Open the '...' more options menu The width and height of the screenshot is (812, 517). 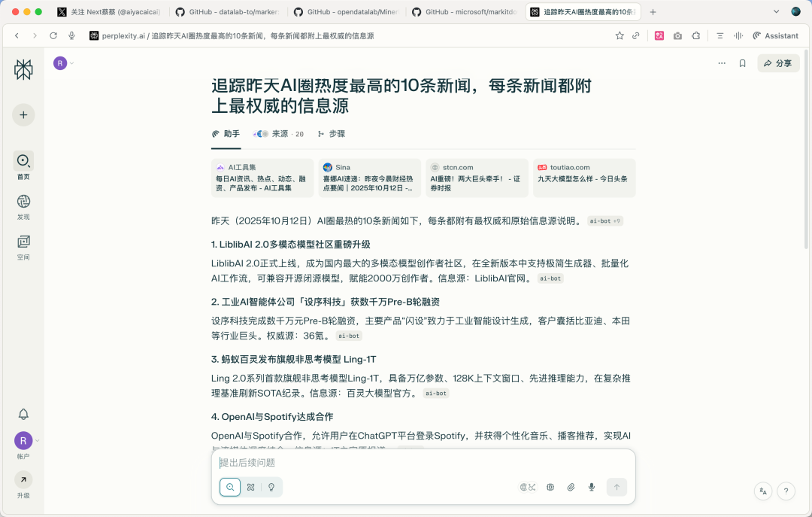721,63
